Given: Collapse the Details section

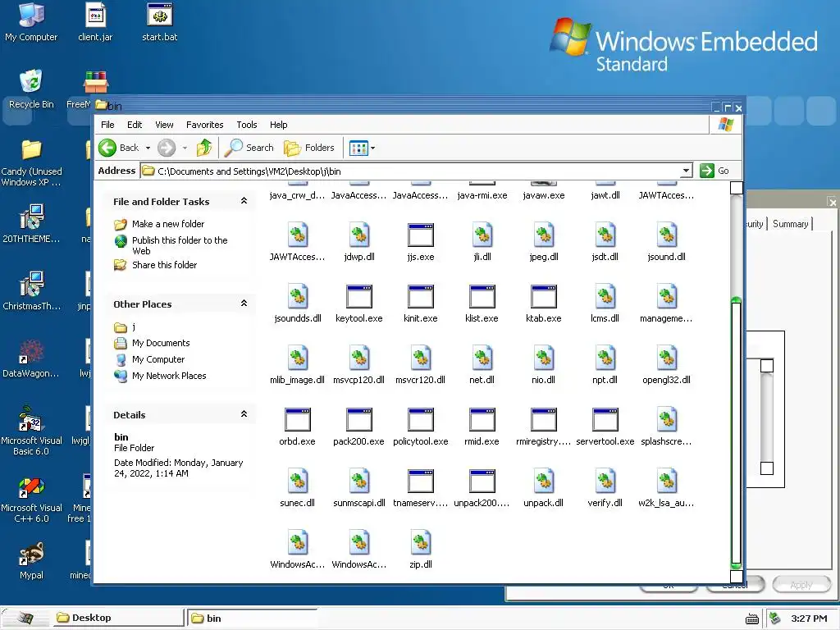Looking at the screenshot, I should 244,414.
